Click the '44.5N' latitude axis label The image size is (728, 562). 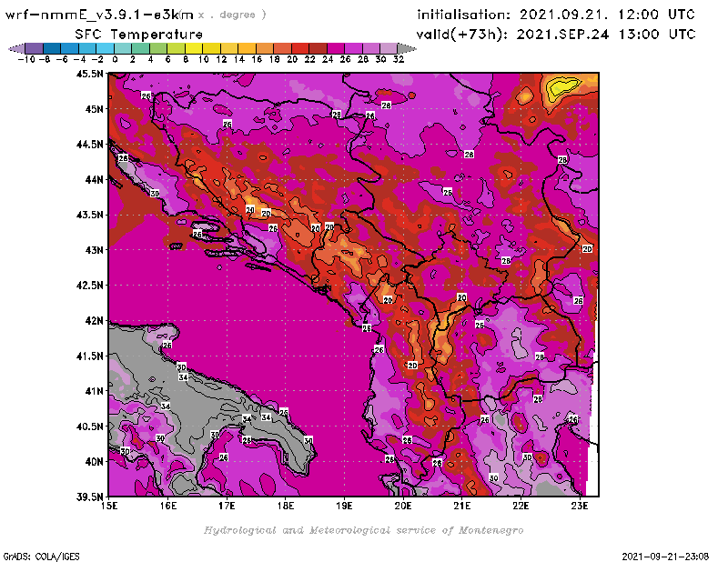point(89,145)
